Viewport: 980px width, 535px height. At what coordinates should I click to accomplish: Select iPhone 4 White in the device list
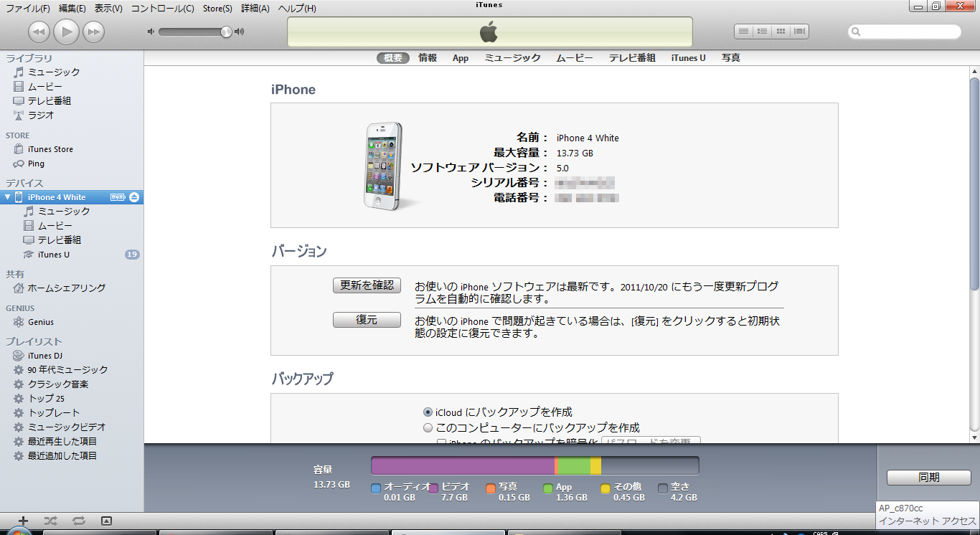tap(57, 197)
